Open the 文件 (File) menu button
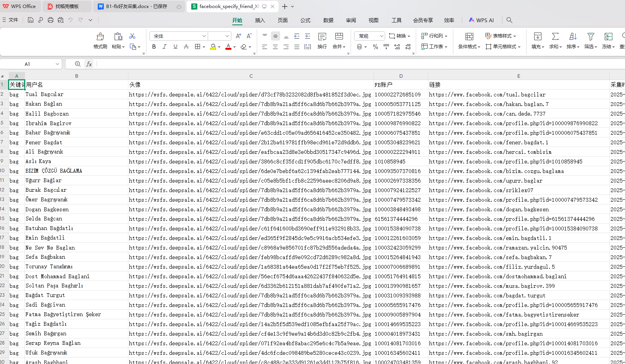The width and height of the screenshot is (625, 364). point(10,20)
